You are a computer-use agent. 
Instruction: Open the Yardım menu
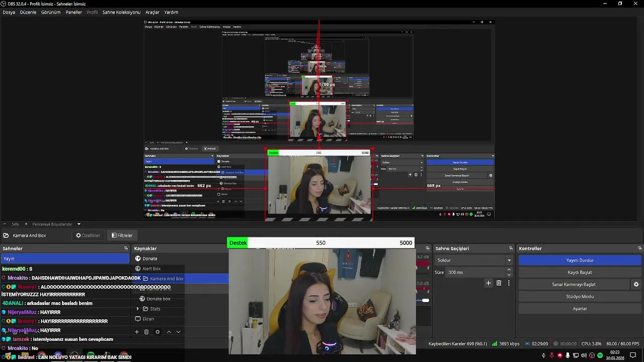click(171, 12)
